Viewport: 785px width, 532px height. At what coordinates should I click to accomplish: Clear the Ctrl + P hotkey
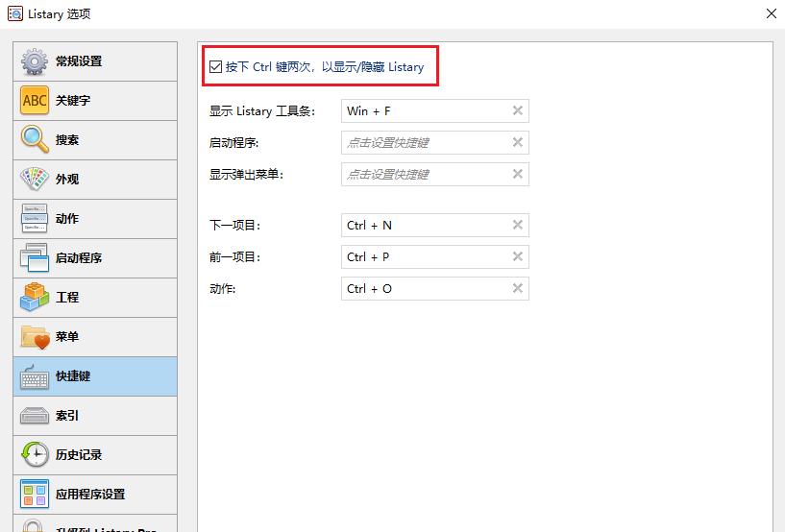(x=518, y=256)
